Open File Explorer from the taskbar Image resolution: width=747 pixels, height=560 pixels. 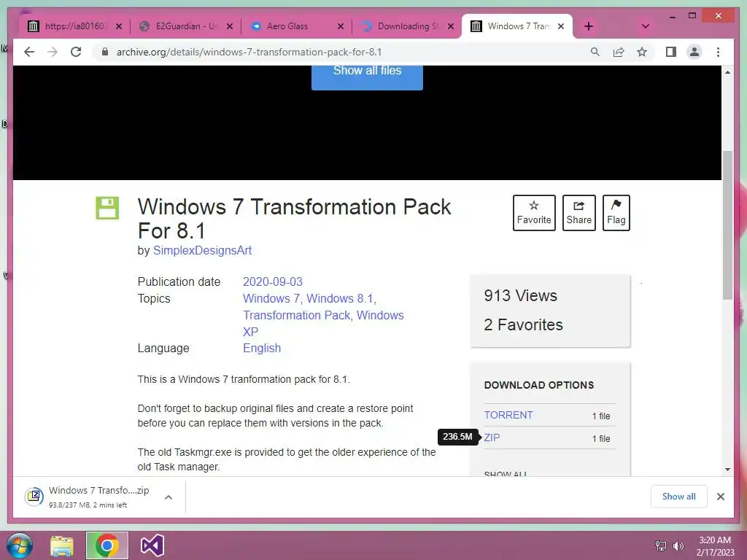62,545
